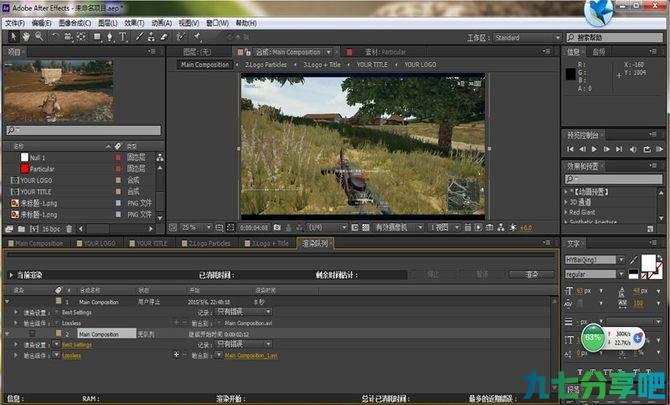The width and height of the screenshot is (670, 405).
Task: Select the Hand tool
Action: [x=26, y=37]
